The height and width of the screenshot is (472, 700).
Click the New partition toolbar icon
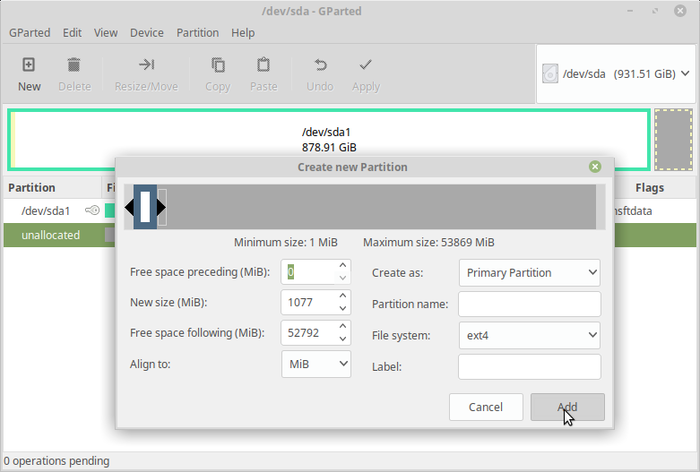point(29,66)
